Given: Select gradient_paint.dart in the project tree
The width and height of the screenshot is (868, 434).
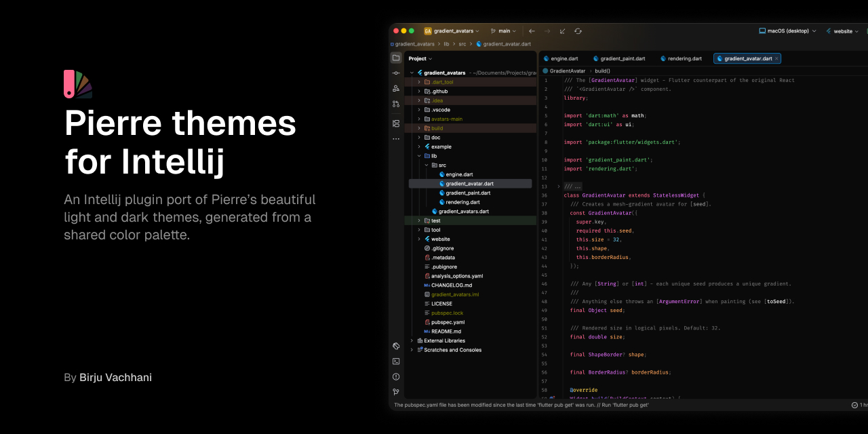Looking at the screenshot, I should (464, 193).
